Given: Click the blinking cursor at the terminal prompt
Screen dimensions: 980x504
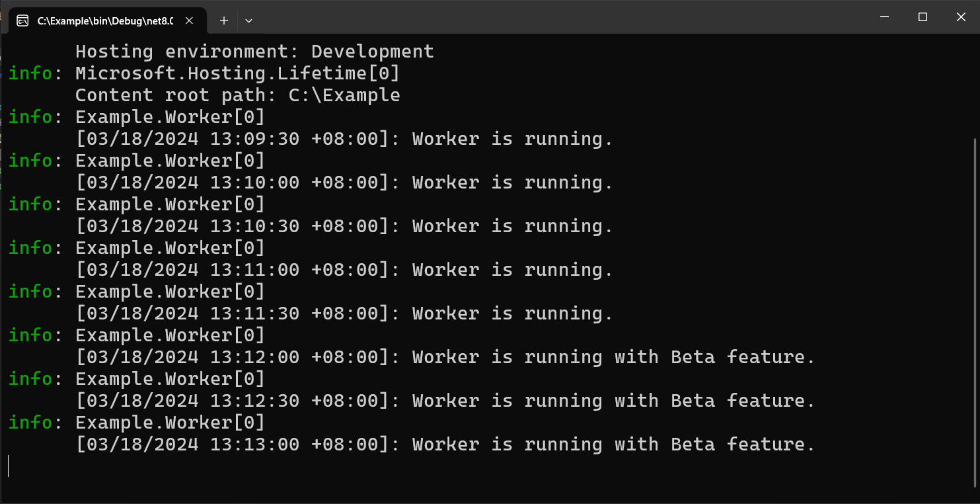Looking at the screenshot, I should pos(9,466).
